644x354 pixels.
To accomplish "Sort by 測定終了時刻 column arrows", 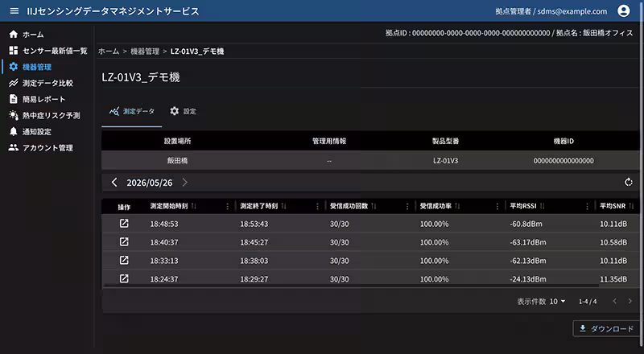I will [284, 206].
